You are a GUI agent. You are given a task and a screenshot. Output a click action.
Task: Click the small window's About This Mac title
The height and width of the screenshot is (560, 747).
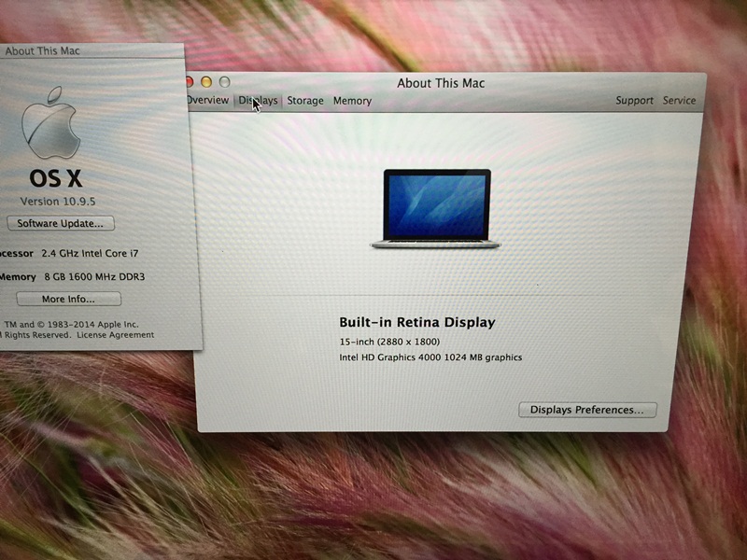click(42, 51)
